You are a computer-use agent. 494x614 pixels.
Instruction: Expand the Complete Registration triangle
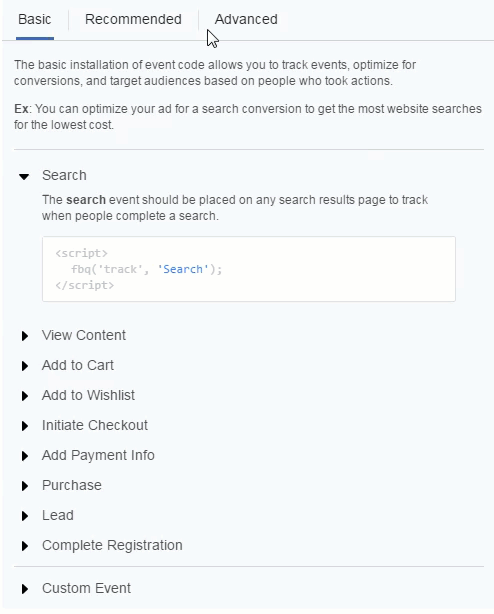pos(25,546)
